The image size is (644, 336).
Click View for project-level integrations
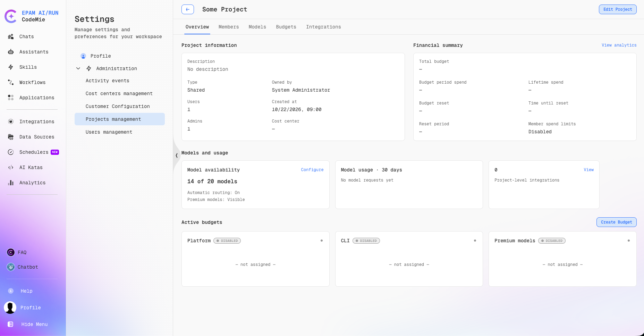pos(589,170)
